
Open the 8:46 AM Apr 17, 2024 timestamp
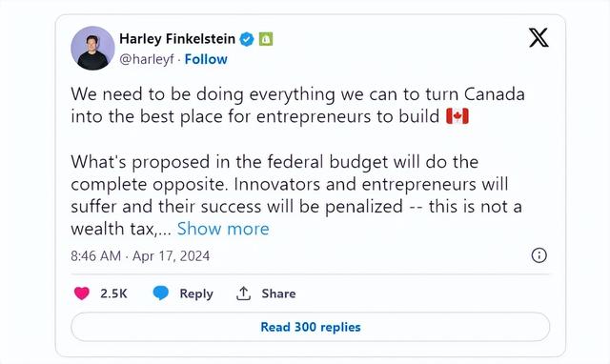pos(140,256)
